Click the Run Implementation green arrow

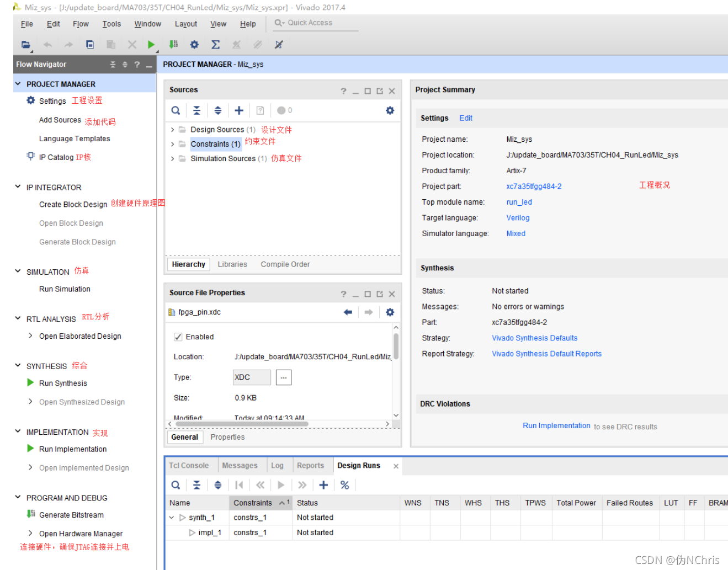tap(31, 449)
